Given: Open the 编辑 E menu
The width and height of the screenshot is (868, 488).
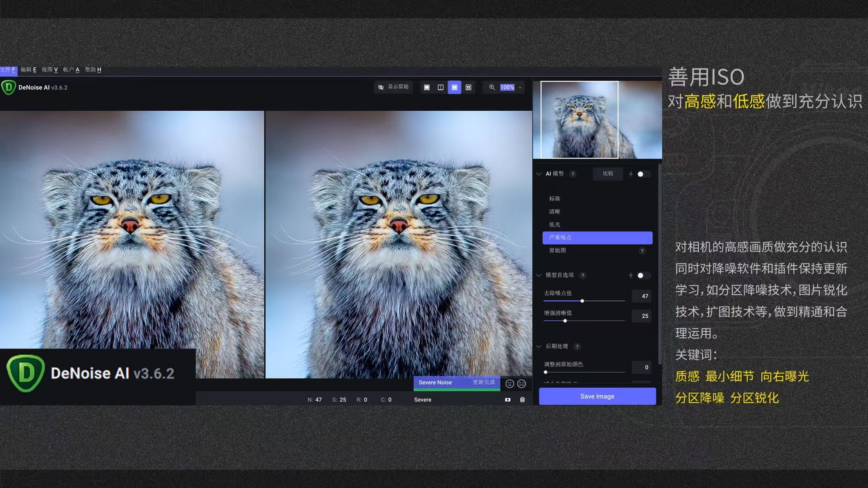Looking at the screenshot, I should (x=28, y=69).
